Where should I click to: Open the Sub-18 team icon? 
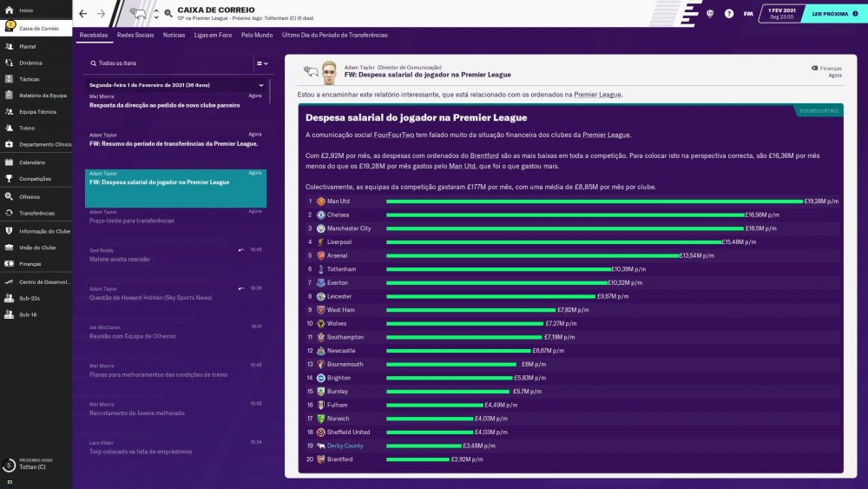9,314
